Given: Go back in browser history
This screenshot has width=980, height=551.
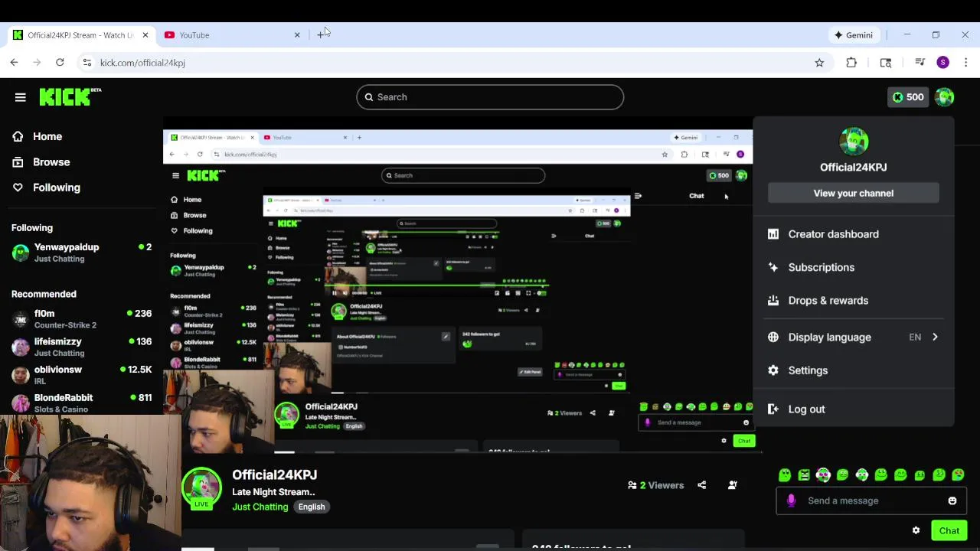Looking at the screenshot, I should [15, 63].
